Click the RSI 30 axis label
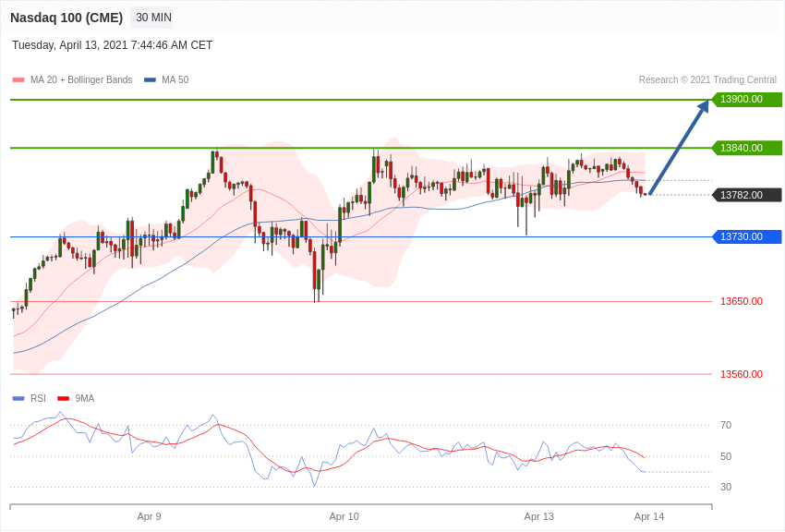The image size is (785, 532). pyautogui.click(x=726, y=487)
